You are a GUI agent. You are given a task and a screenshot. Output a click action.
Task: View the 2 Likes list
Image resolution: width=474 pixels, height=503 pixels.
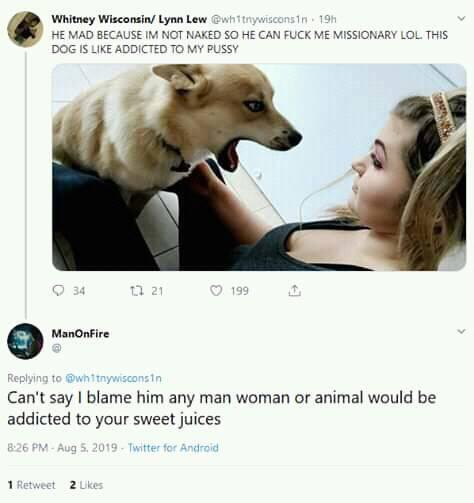click(x=86, y=485)
